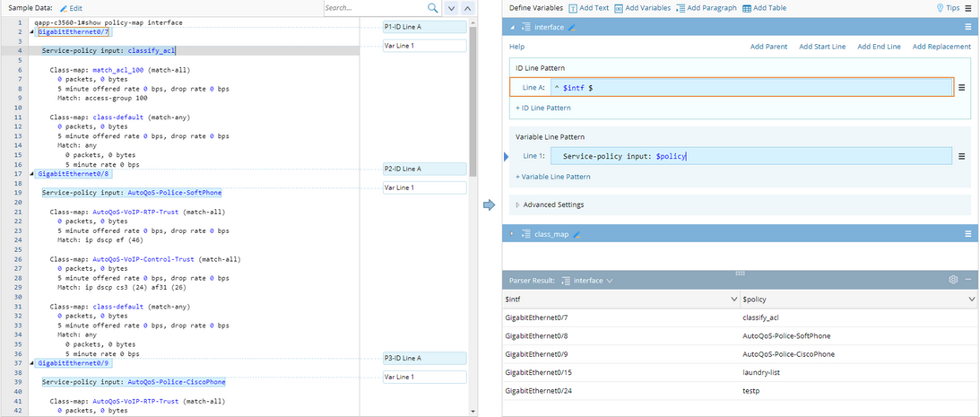
Task: Click the magnifier search icon
Action: pos(432,8)
